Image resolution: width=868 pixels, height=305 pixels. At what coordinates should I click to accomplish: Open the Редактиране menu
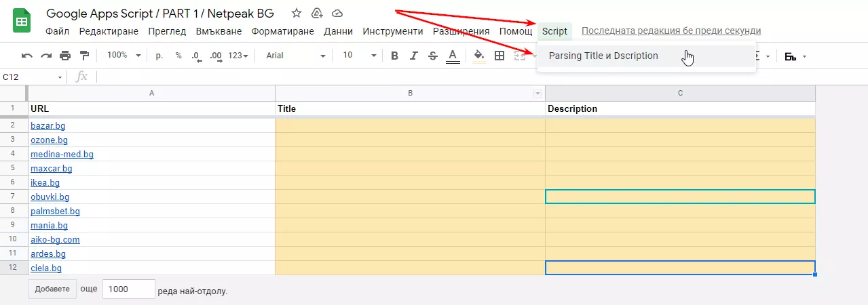click(109, 31)
